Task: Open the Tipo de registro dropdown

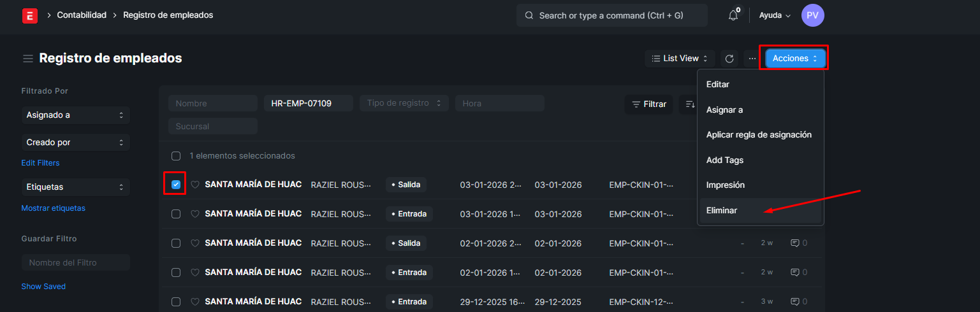Action: coord(404,103)
